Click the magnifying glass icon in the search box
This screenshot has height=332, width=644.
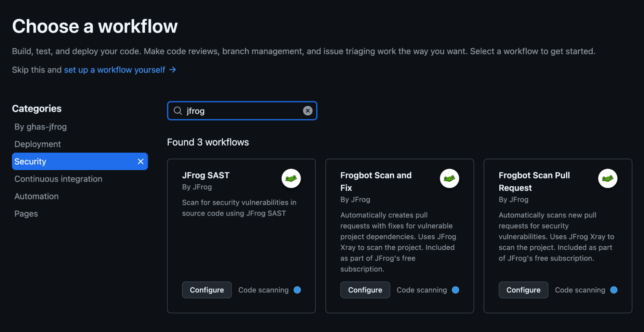point(178,110)
